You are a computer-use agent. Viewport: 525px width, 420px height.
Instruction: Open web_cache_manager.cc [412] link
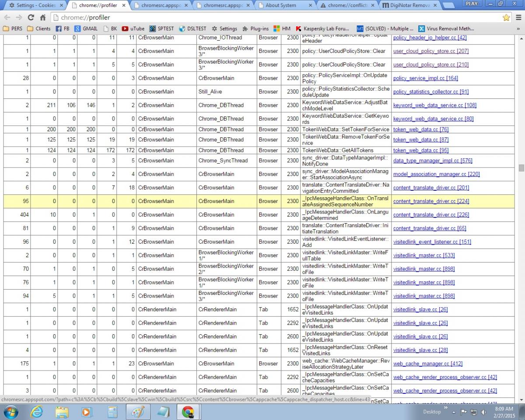click(428, 364)
